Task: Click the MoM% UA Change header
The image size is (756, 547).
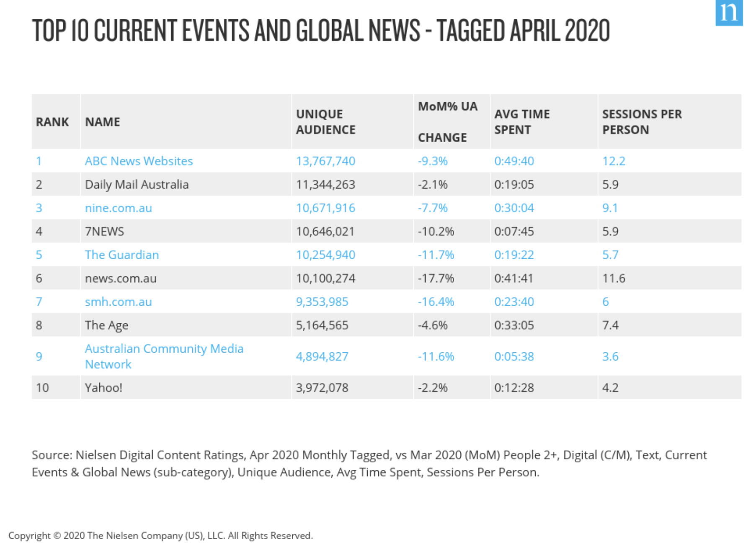Action: [x=447, y=122]
